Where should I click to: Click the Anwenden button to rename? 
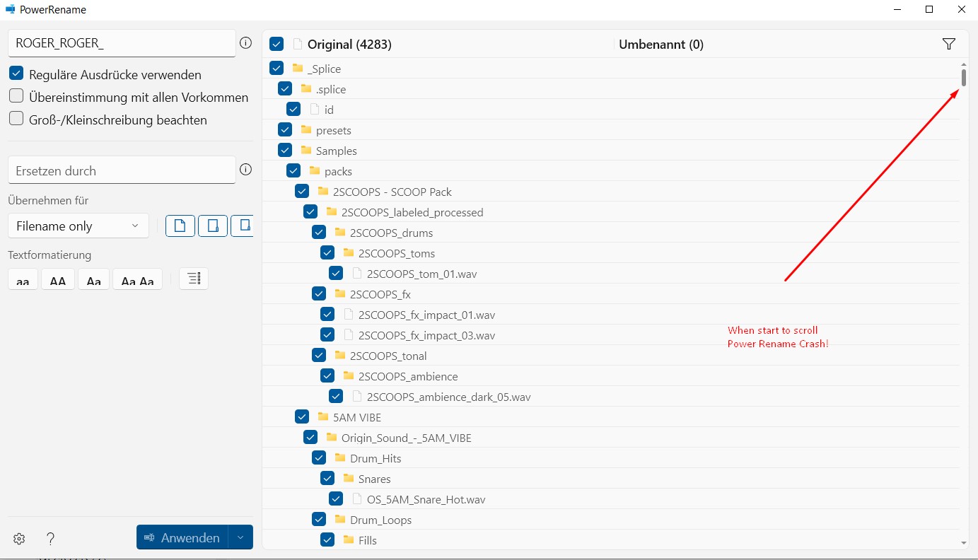pyautogui.click(x=181, y=537)
